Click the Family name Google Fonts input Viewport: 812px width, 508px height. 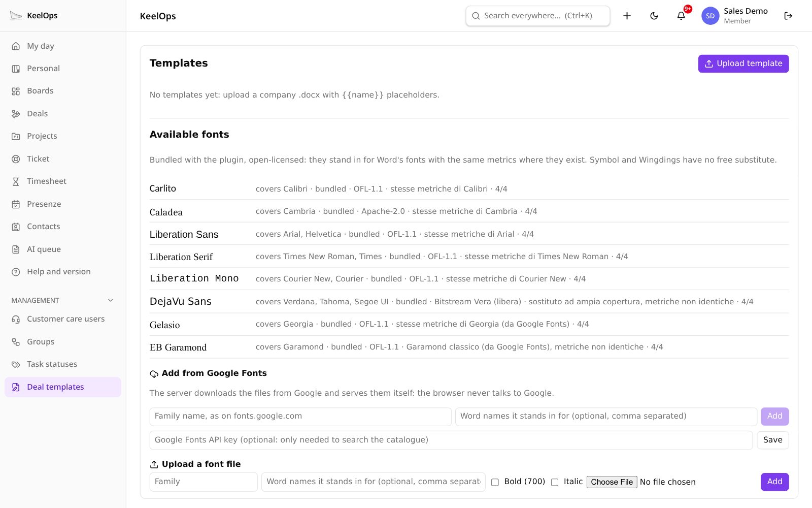tap(300, 417)
